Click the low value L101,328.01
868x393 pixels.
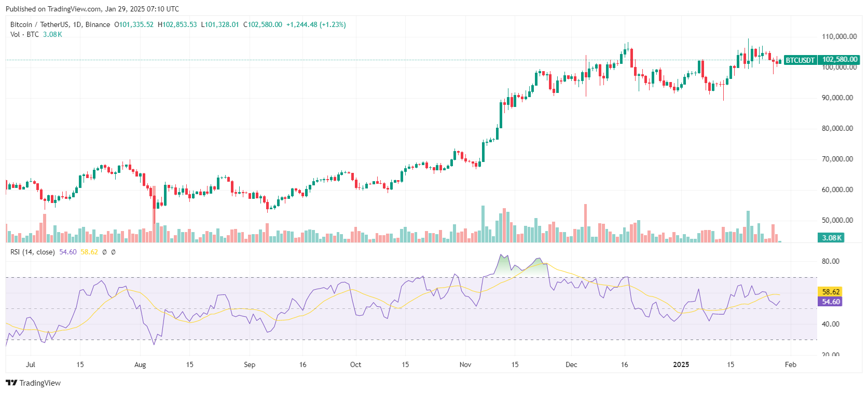(220, 24)
